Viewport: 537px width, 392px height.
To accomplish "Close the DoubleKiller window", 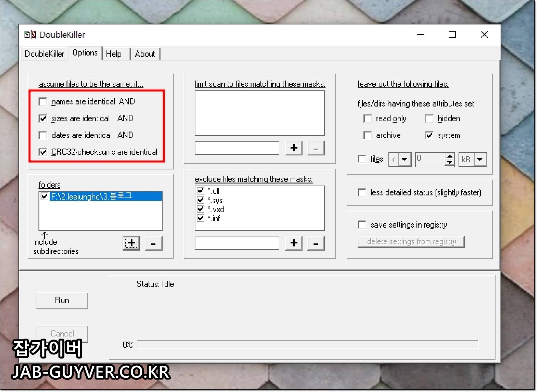I will pyautogui.click(x=484, y=35).
